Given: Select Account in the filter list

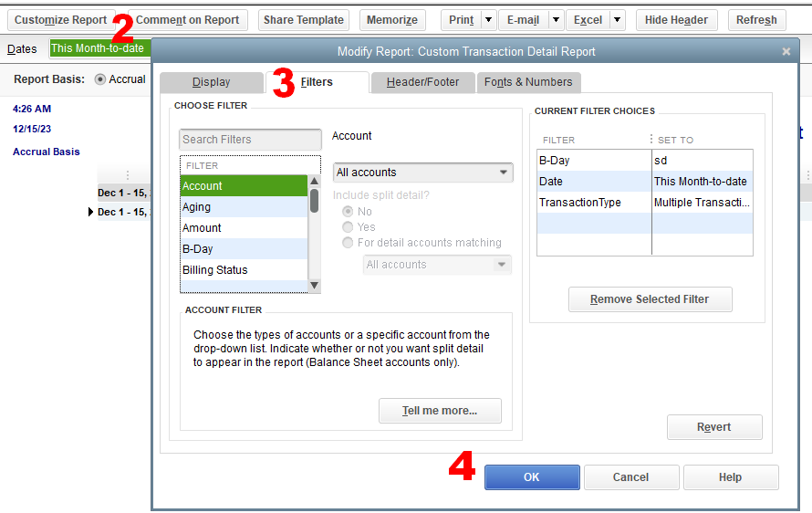Looking at the screenshot, I should pyautogui.click(x=244, y=186).
